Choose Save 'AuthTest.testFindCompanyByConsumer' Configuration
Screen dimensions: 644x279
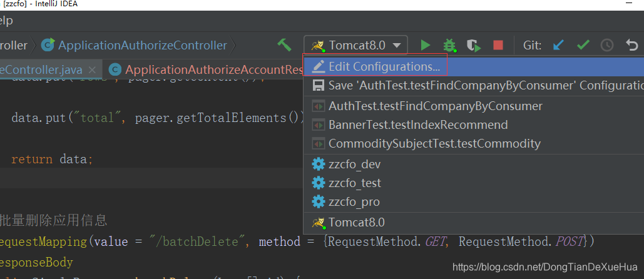[474, 85]
